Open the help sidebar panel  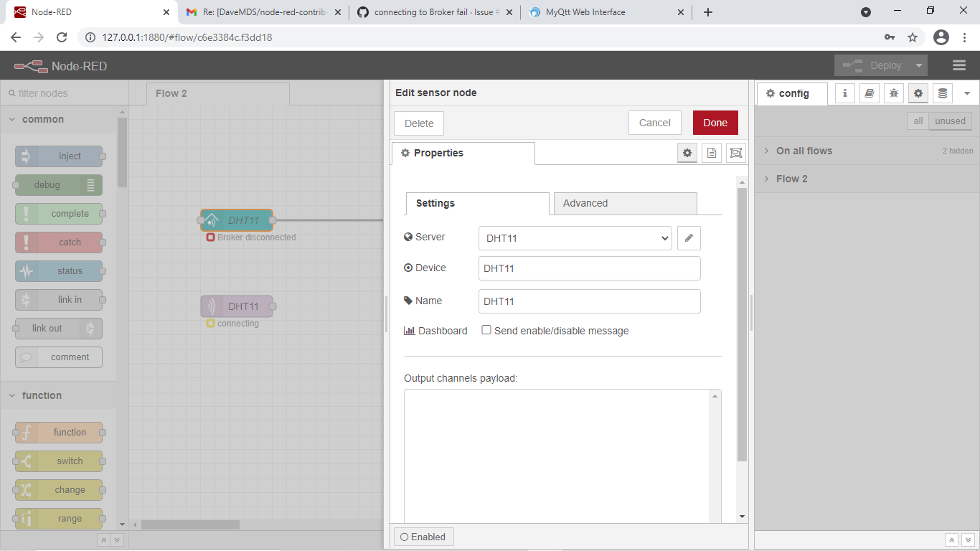tap(869, 93)
